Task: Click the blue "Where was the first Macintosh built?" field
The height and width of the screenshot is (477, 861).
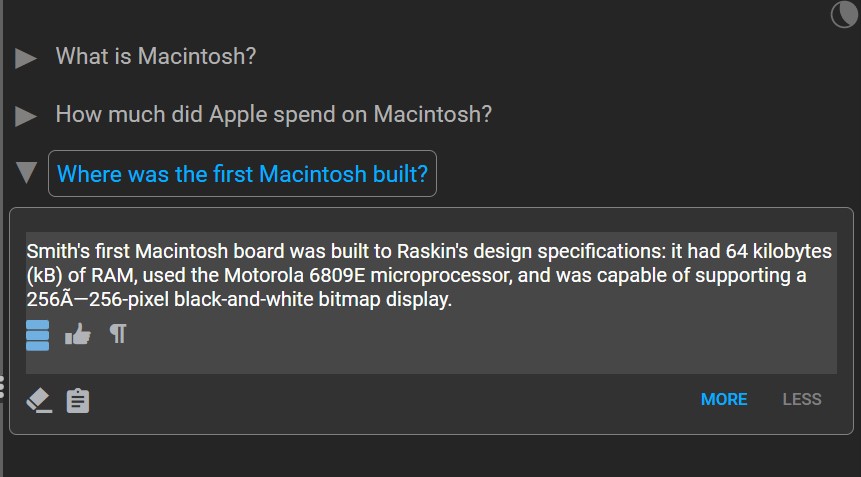Action: 242,173
